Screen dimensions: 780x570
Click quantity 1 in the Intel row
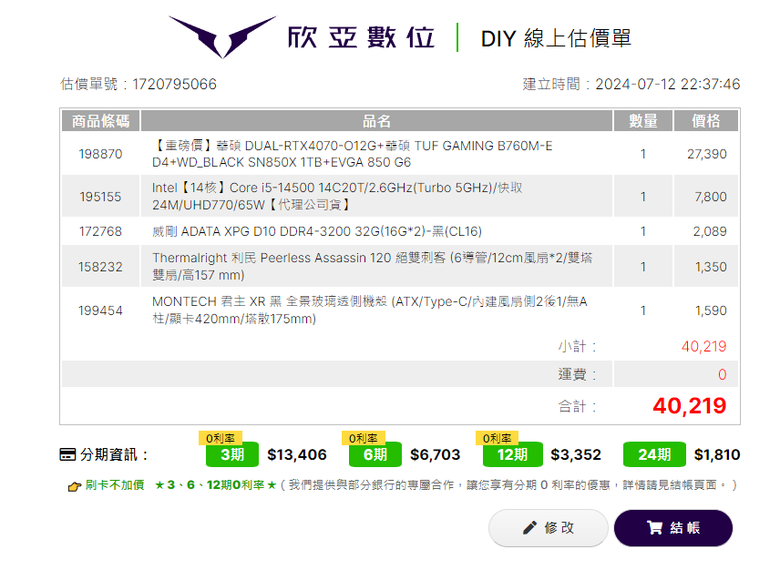(x=643, y=197)
